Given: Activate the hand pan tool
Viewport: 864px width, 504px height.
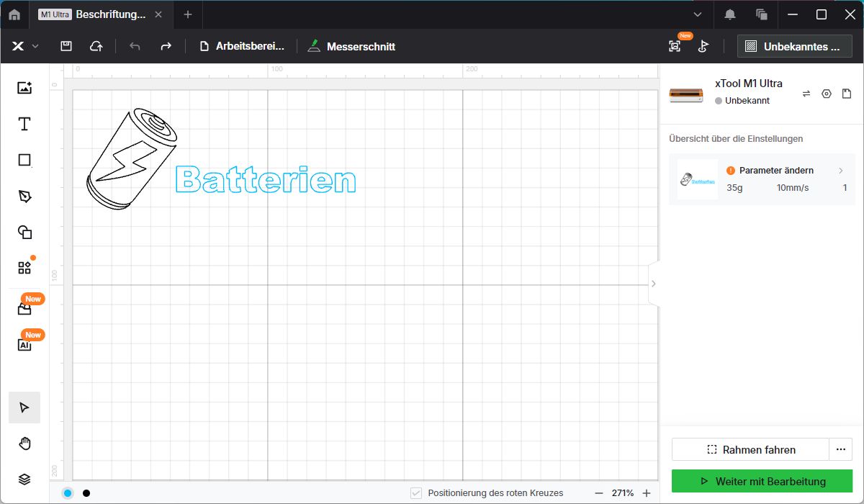Looking at the screenshot, I should click(24, 444).
